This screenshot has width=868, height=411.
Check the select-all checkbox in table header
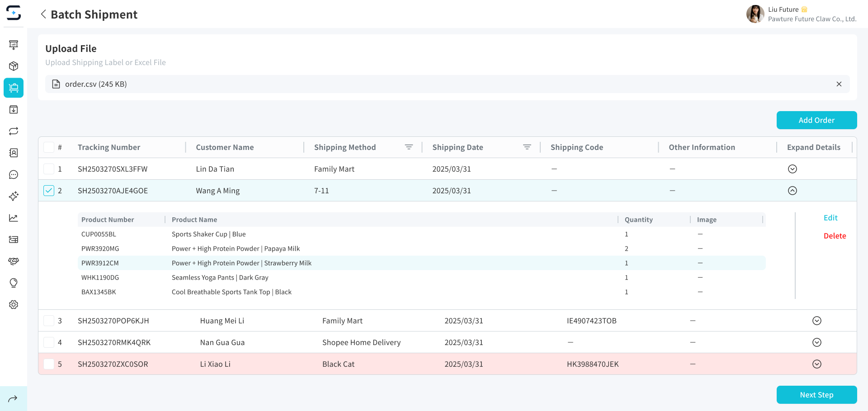pyautogui.click(x=49, y=147)
